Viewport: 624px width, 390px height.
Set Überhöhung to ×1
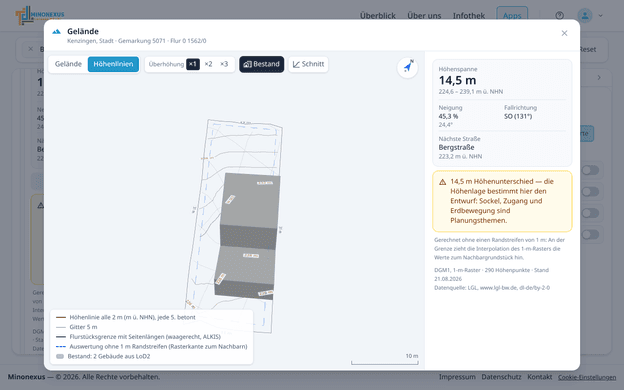click(x=193, y=64)
